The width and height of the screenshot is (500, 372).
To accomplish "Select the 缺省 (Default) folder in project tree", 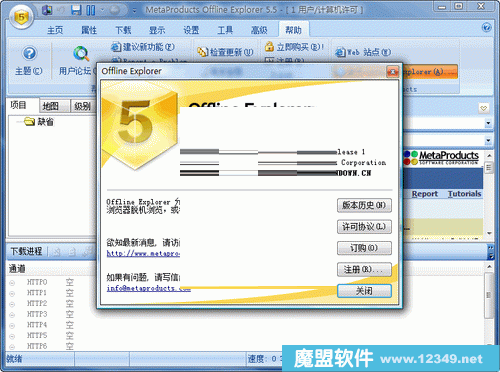I will point(45,122).
